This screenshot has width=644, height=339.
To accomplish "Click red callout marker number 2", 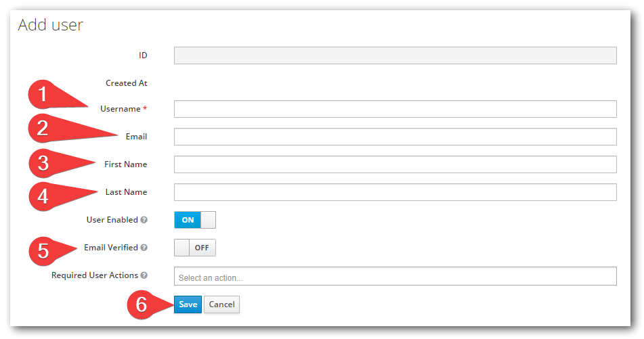I will 42,128.
